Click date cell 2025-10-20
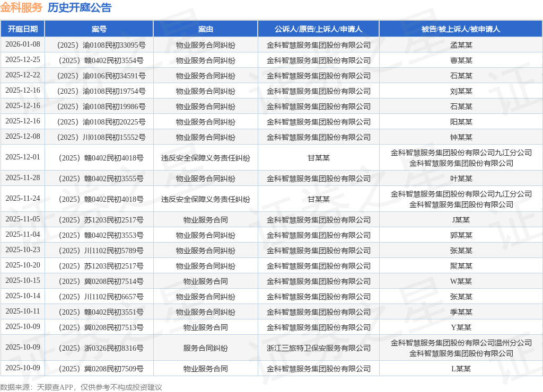The height and width of the screenshot is (392, 543). point(23,265)
